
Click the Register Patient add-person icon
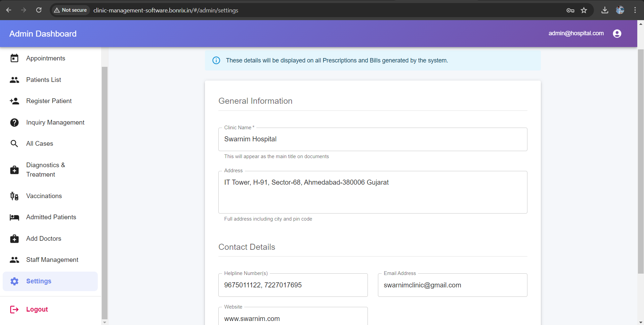14,101
